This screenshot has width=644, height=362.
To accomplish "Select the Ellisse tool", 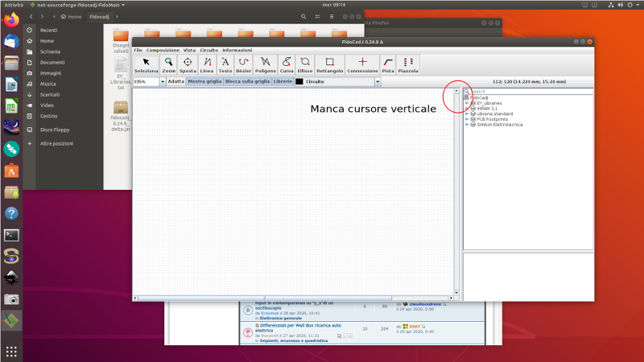I will [x=305, y=64].
